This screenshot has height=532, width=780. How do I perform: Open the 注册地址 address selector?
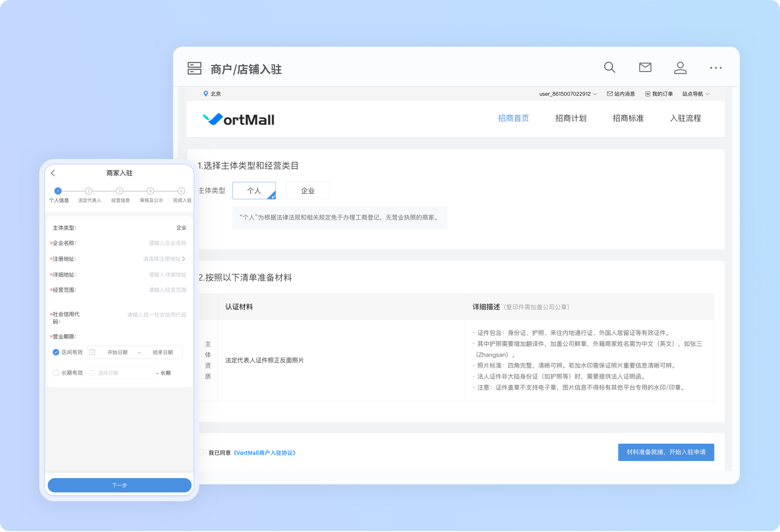[x=164, y=259]
